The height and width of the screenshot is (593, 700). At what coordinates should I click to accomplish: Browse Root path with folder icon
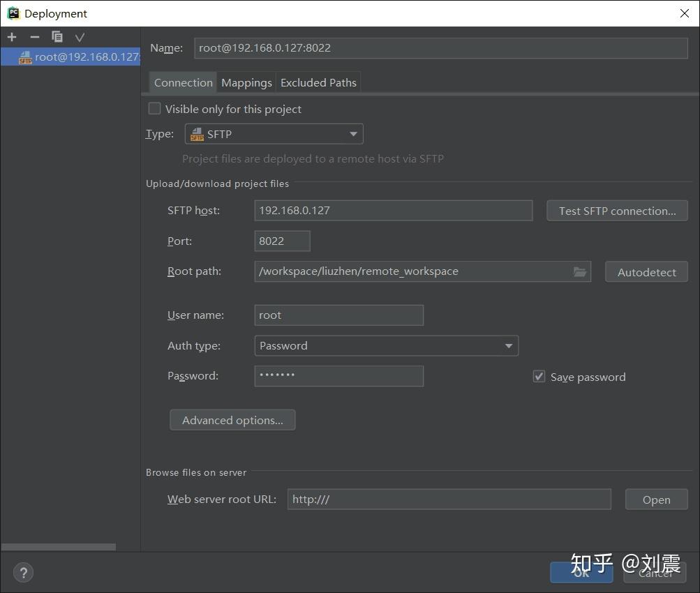tap(579, 271)
